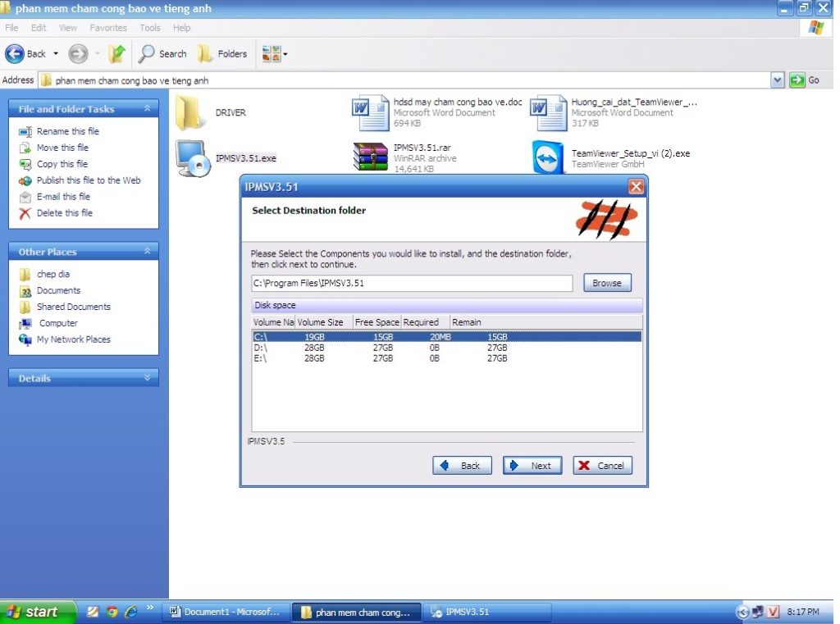Open the DRIVER folder icon
840x624 pixels.
pos(191,112)
